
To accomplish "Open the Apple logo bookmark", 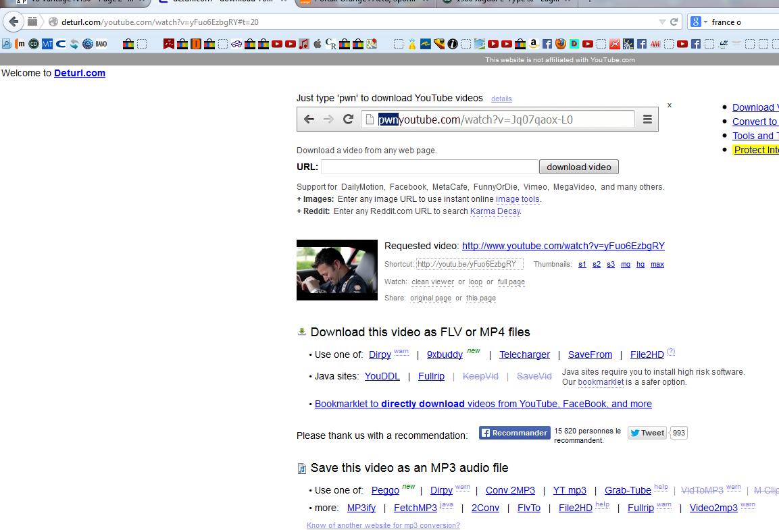I will 318,44.
